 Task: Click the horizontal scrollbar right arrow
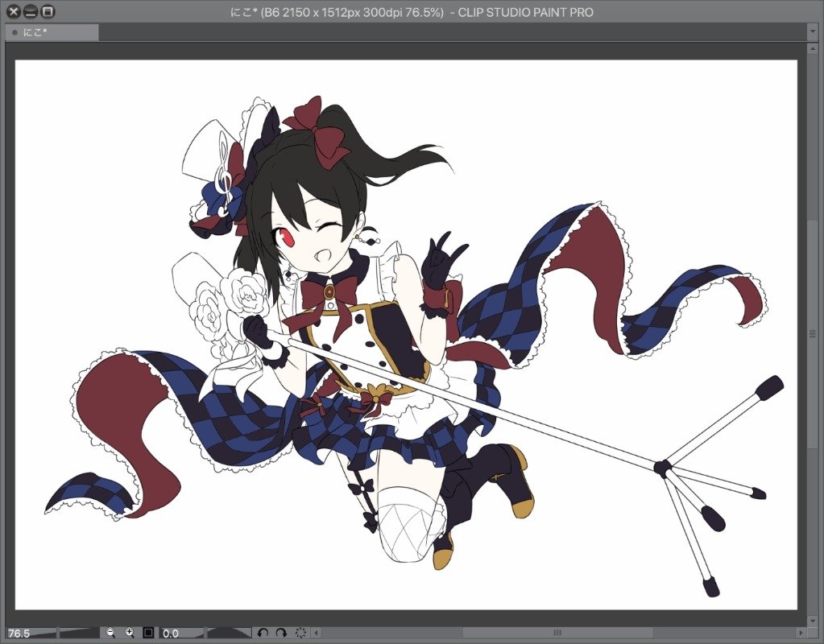[801, 633]
